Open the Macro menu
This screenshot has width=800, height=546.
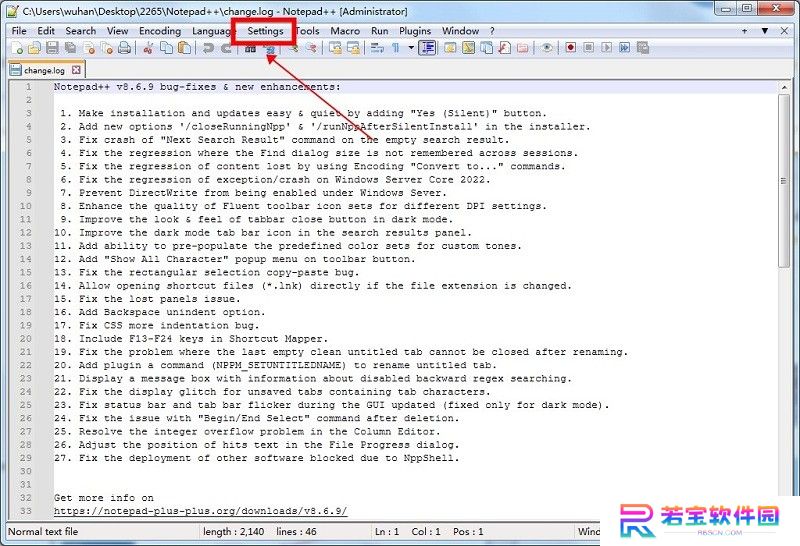pyautogui.click(x=345, y=31)
